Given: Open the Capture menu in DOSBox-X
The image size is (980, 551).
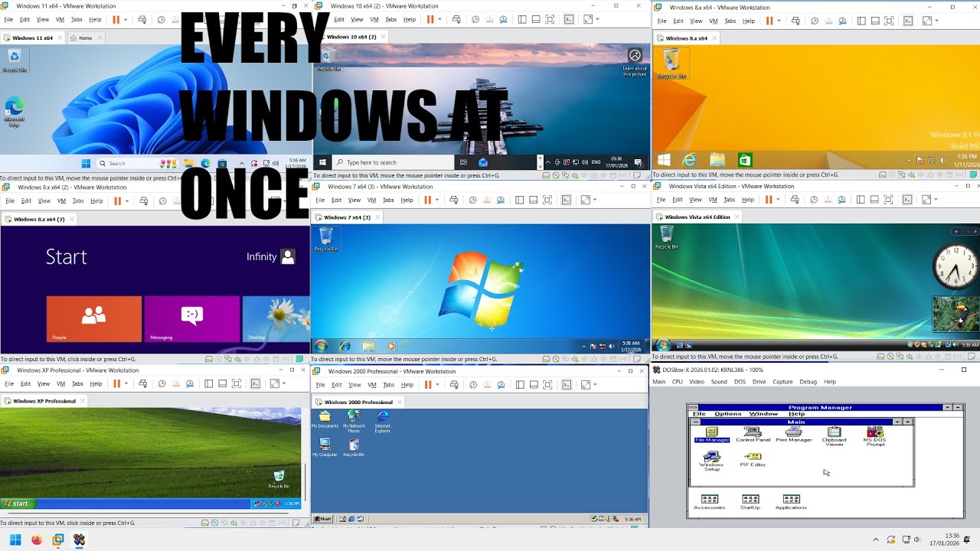Looking at the screenshot, I should pyautogui.click(x=782, y=381).
